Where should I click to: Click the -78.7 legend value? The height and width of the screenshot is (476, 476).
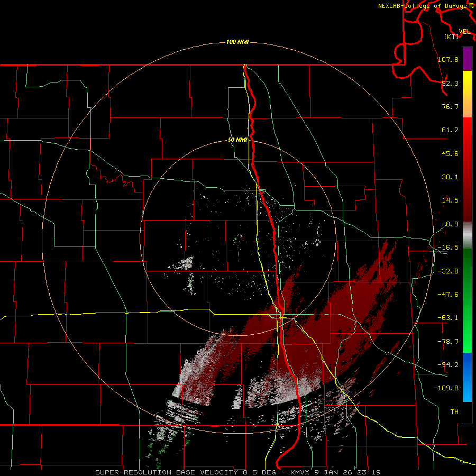(x=448, y=342)
